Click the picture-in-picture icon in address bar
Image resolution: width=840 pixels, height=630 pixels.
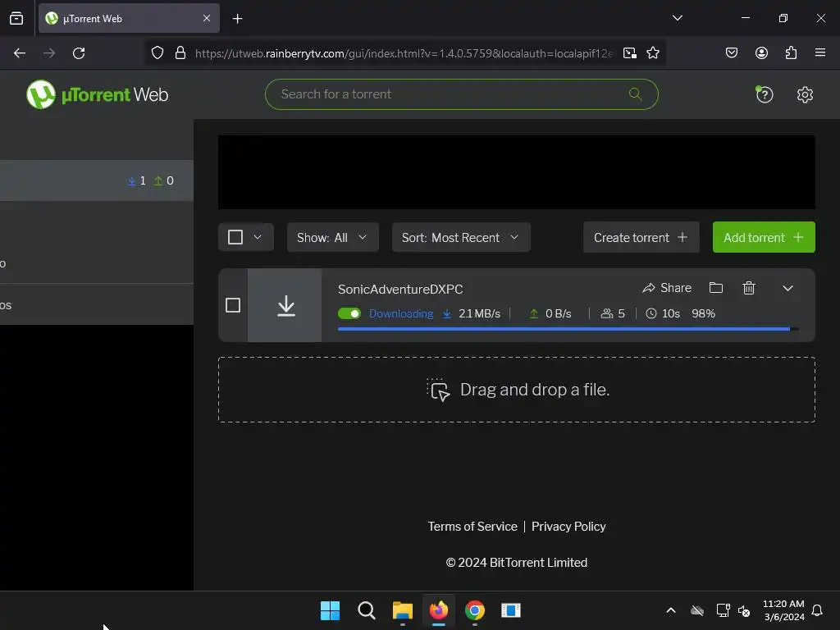(x=630, y=53)
